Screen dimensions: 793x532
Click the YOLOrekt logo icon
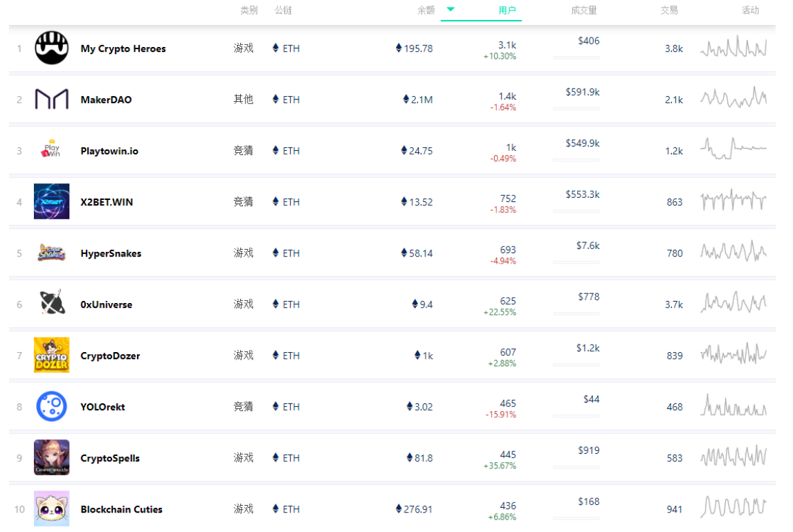coord(52,406)
